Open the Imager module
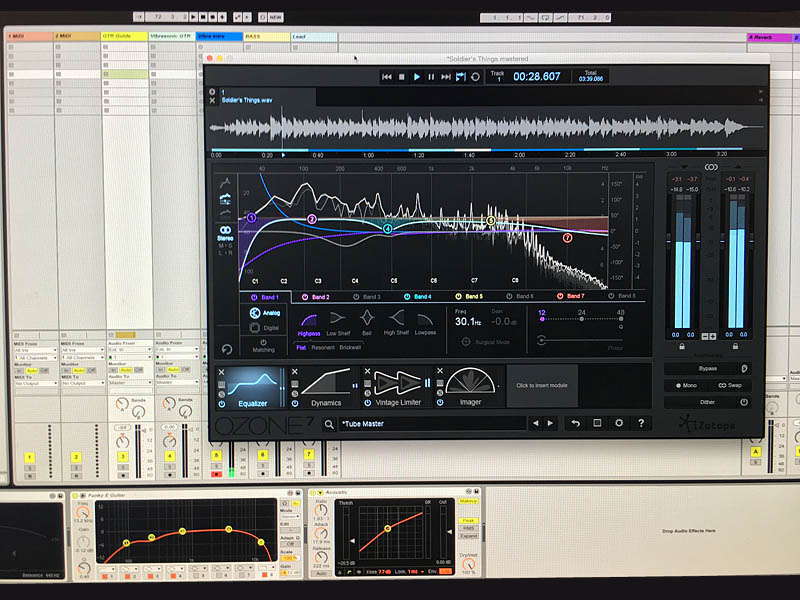Viewport: 800px width, 600px height. pyautogui.click(x=470, y=388)
